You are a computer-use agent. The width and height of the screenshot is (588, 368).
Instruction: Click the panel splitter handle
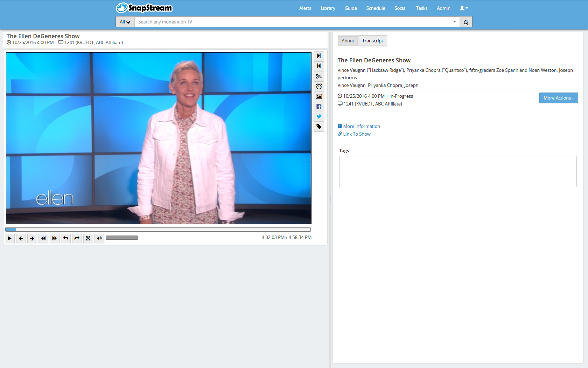coord(330,199)
